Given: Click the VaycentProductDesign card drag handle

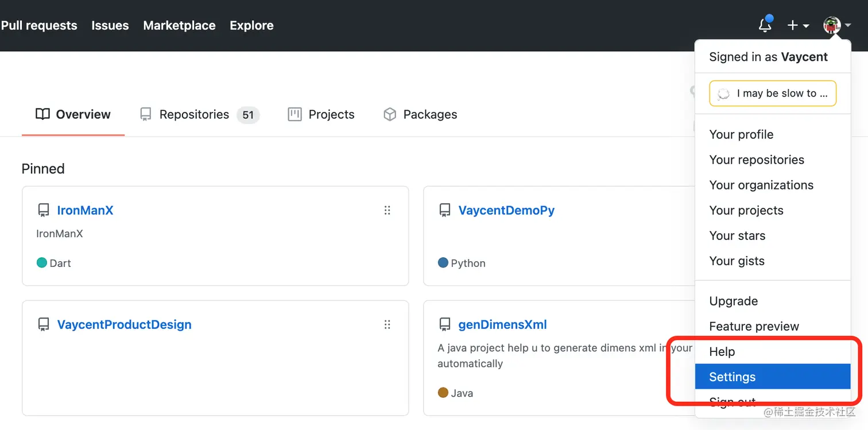Looking at the screenshot, I should click(387, 324).
